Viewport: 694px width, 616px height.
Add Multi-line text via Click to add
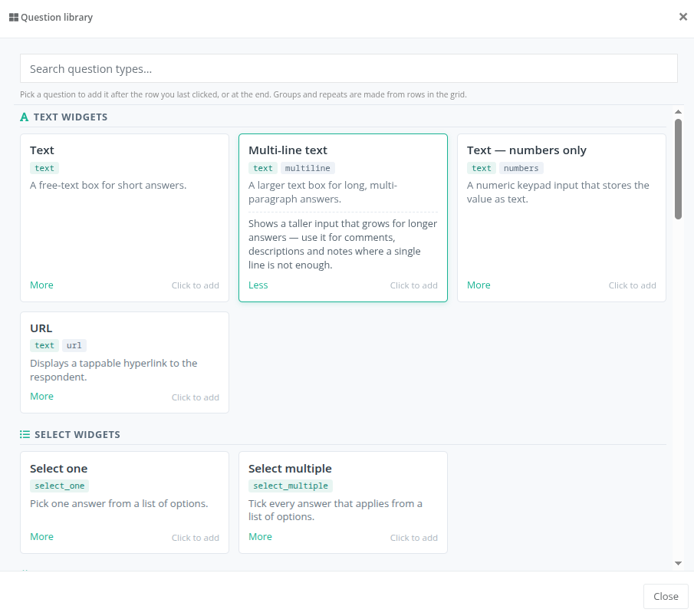pos(414,285)
